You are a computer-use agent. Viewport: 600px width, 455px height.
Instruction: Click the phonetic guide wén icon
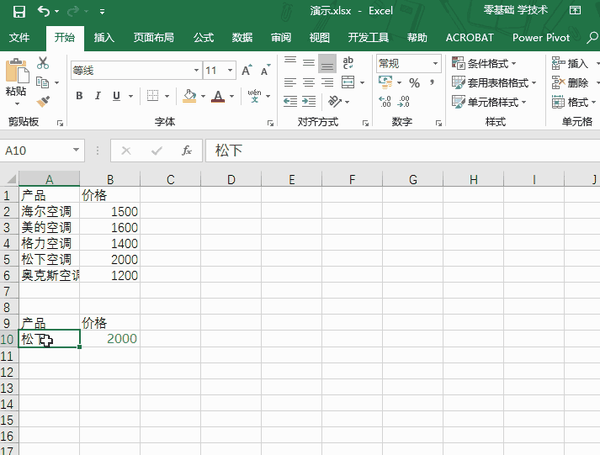pos(254,96)
